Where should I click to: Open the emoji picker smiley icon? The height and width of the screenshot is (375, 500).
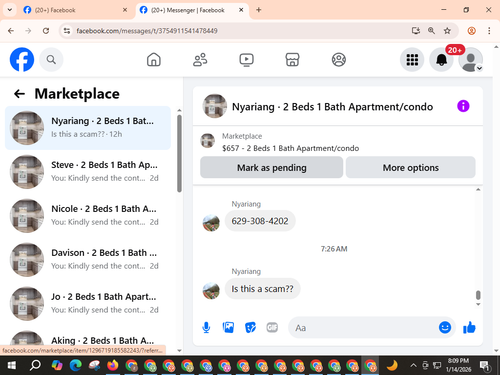(445, 327)
